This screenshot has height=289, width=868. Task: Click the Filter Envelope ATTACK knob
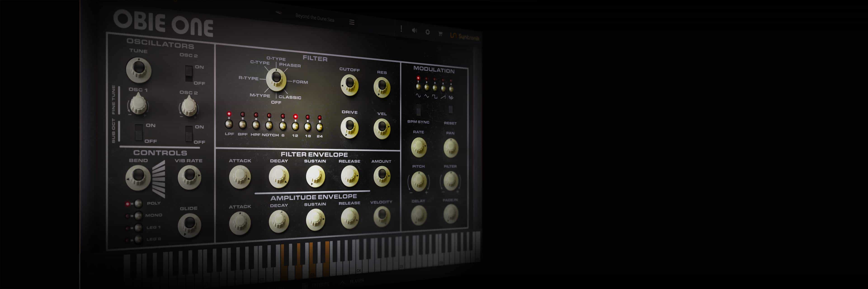point(240,177)
